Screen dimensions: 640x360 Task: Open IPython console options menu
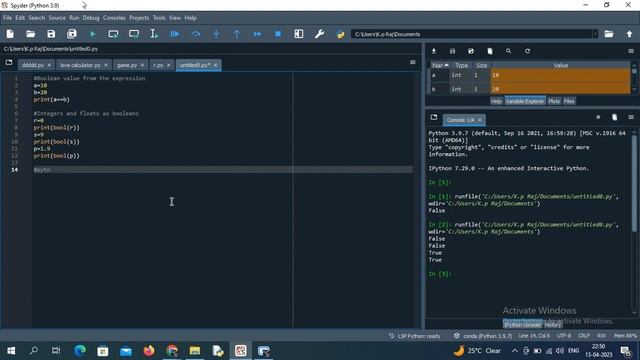point(631,118)
